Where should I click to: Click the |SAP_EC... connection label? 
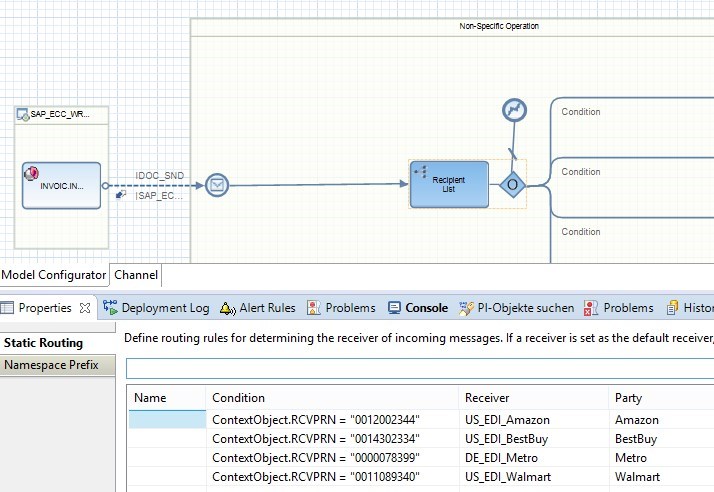[x=159, y=195]
